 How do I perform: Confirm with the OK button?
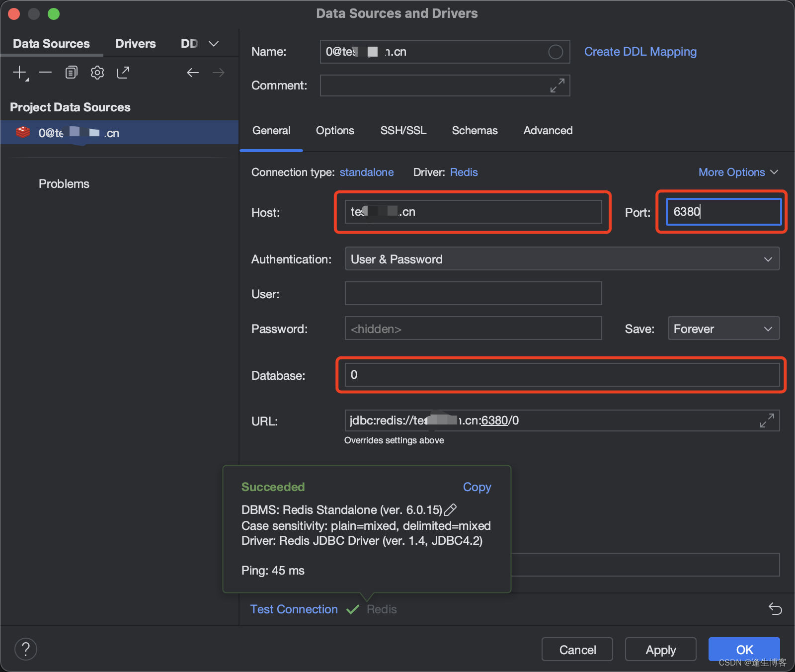744,650
